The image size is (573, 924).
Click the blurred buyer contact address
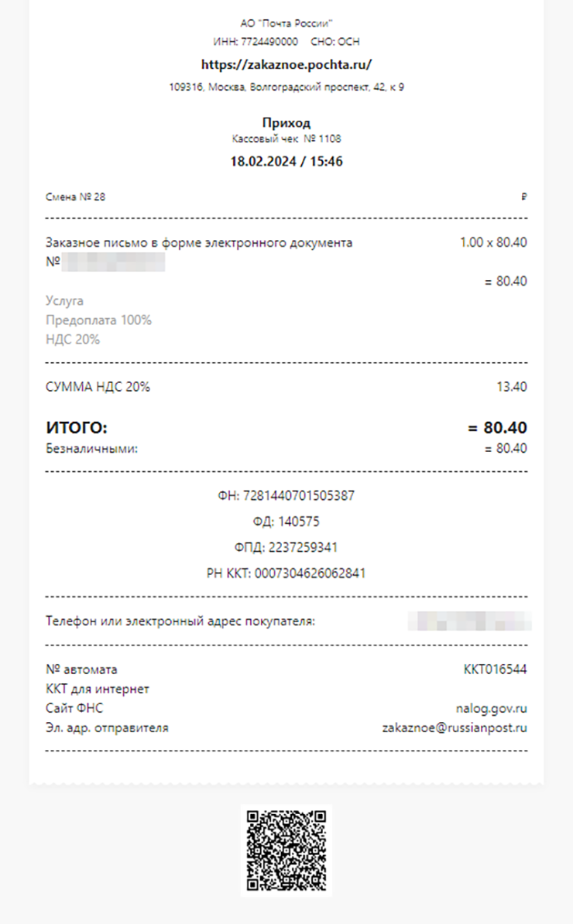point(470,621)
